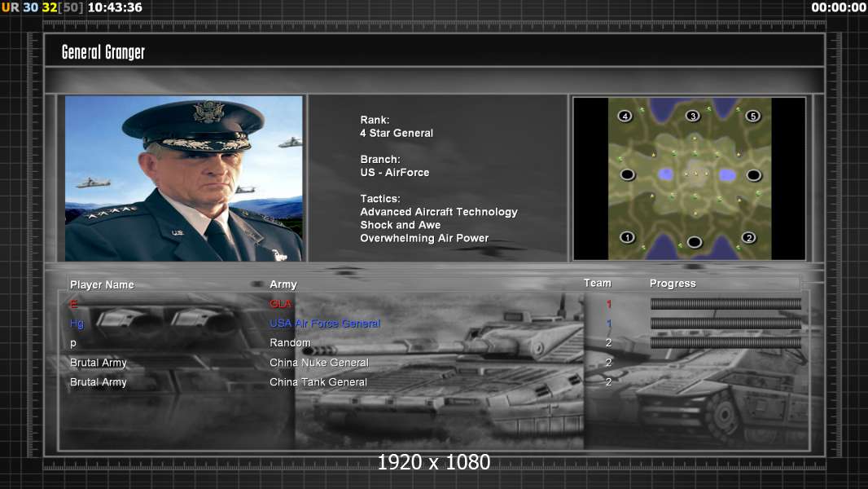
Task: Select Brutal Army in the China Tank General row
Action: [x=98, y=382]
